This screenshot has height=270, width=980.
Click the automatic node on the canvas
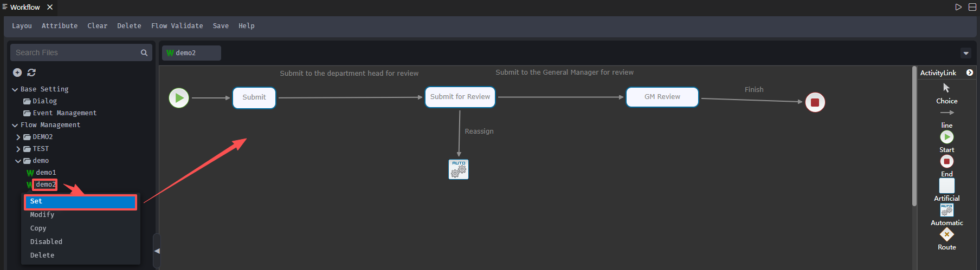(x=459, y=169)
